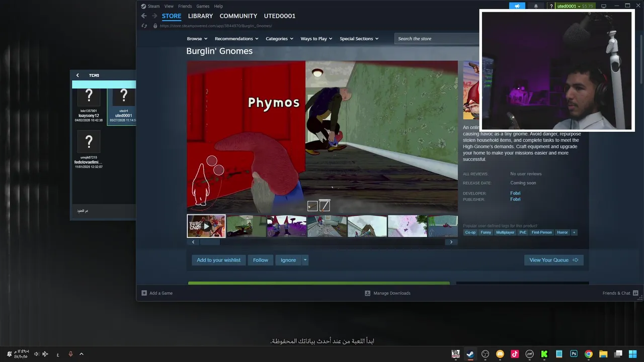Click the padlock icon beside the URL
Screen dimensions: 644x362
click(155, 26)
